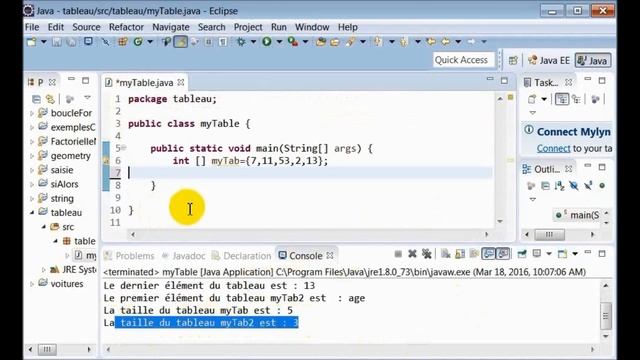
Task: Expand the boucleFor project
Action: [32, 113]
